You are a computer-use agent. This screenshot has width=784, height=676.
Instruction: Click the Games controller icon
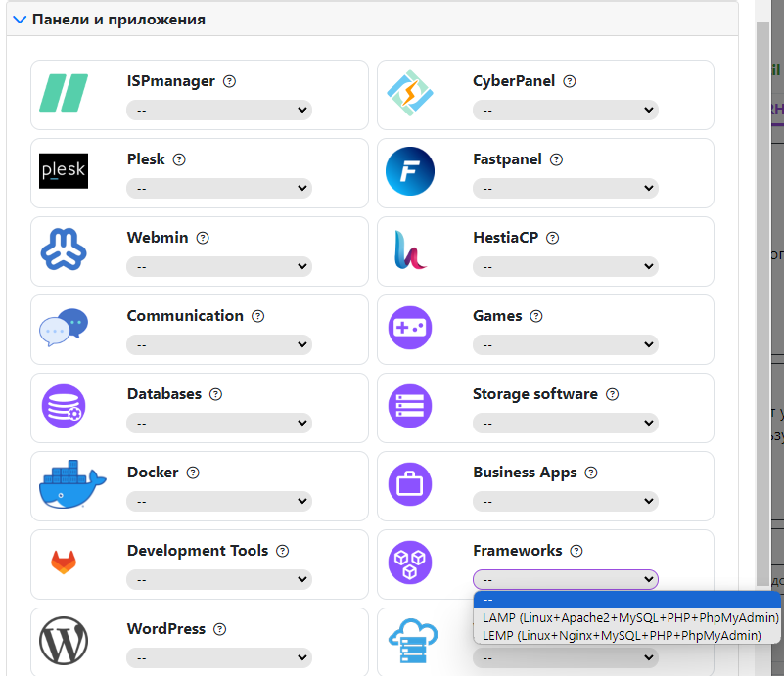410,328
